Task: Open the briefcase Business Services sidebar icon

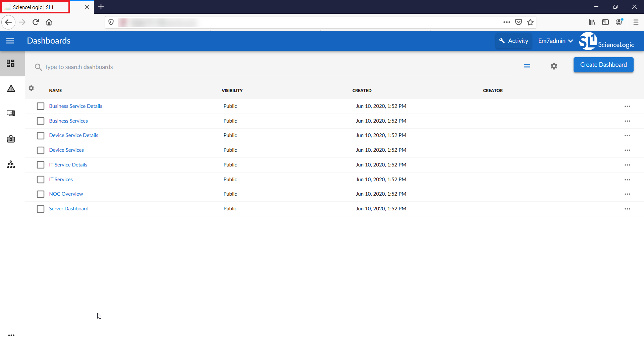Action: click(11, 139)
